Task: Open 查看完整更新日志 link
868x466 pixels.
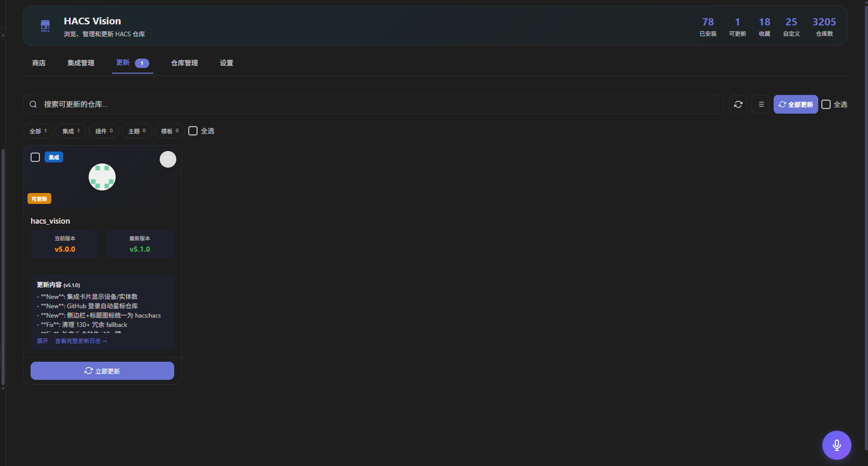Action: tap(81, 341)
